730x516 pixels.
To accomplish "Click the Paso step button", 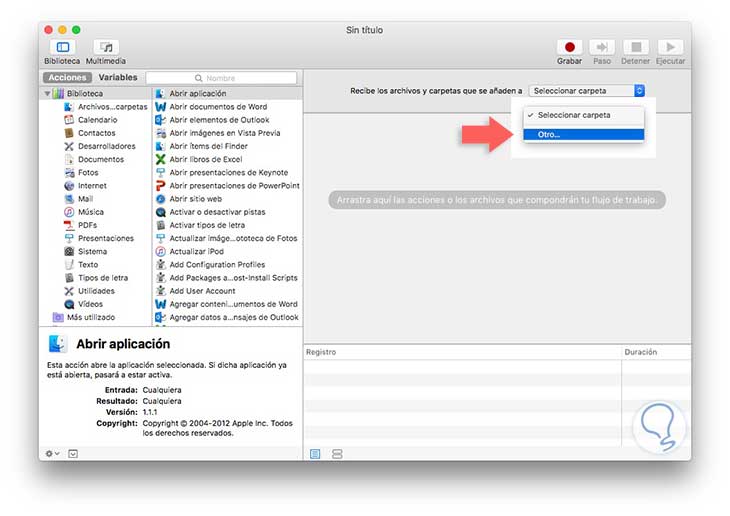I will (x=602, y=48).
